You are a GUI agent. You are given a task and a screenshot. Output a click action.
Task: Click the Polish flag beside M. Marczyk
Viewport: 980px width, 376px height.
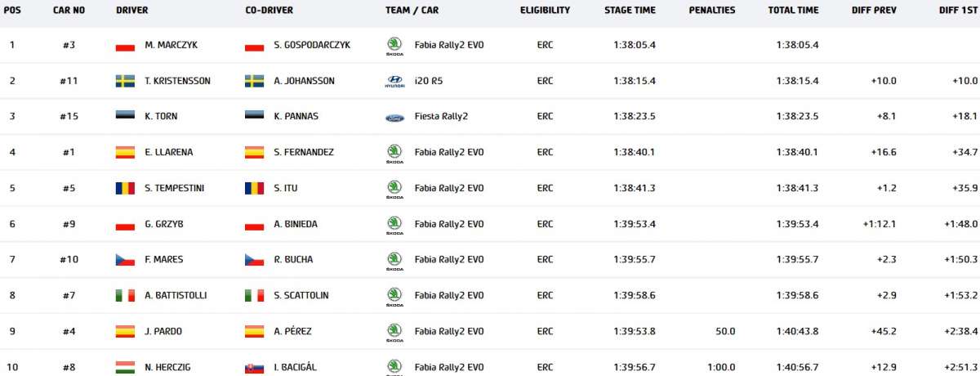coord(125,46)
